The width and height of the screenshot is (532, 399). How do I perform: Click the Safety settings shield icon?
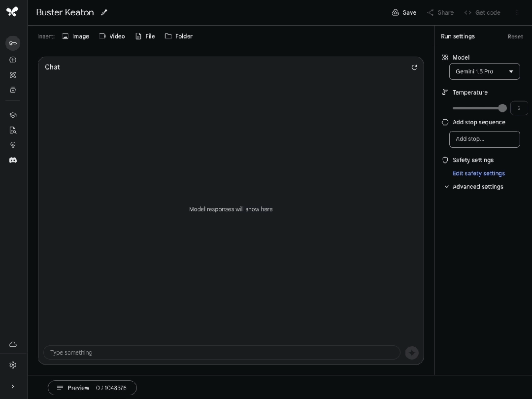[445, 160]
